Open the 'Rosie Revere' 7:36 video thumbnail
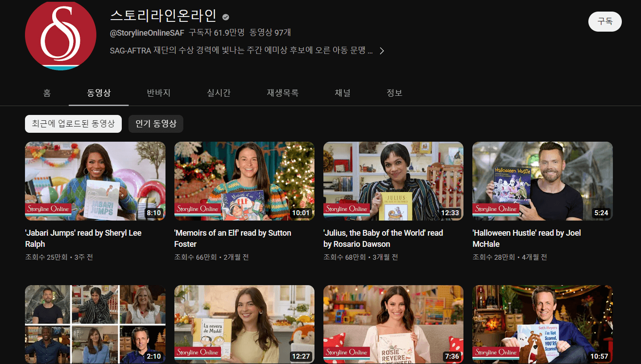Viewport: 641px width, 364px height. coord(393,324)
